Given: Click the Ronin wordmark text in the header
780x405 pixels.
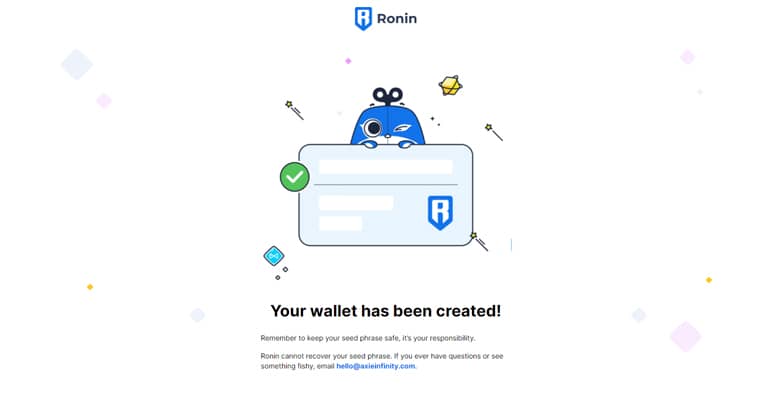Looking at the screenshot, I should tap(396, 19).
